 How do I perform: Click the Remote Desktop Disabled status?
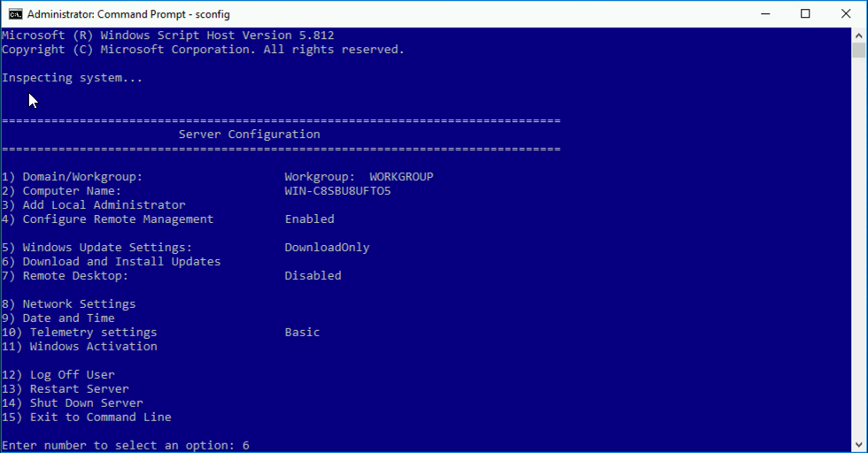click(313, 275)
